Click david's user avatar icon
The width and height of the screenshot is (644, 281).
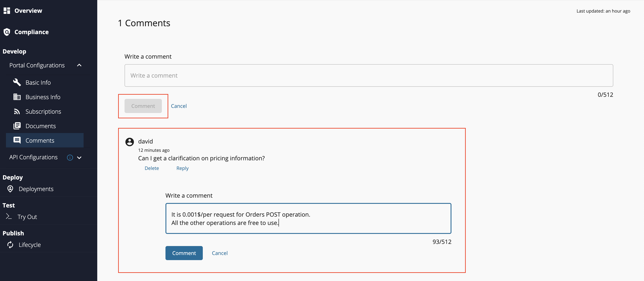(129, 142)
